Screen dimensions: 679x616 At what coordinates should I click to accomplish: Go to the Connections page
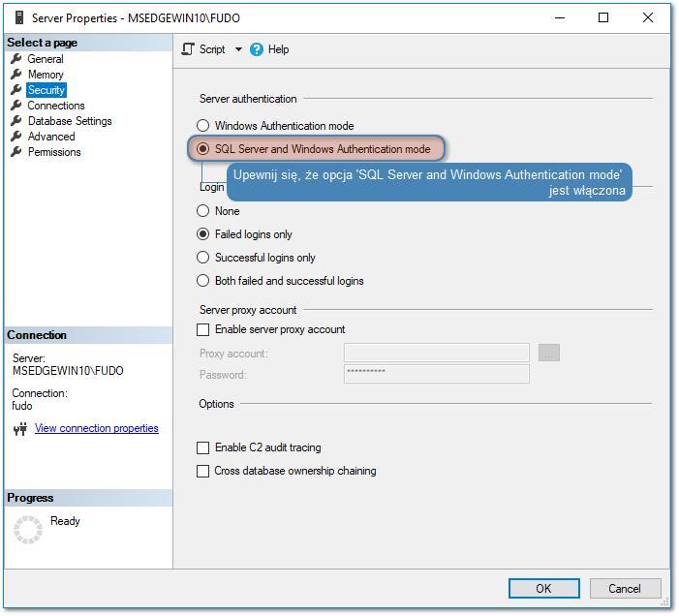[56, 106]
